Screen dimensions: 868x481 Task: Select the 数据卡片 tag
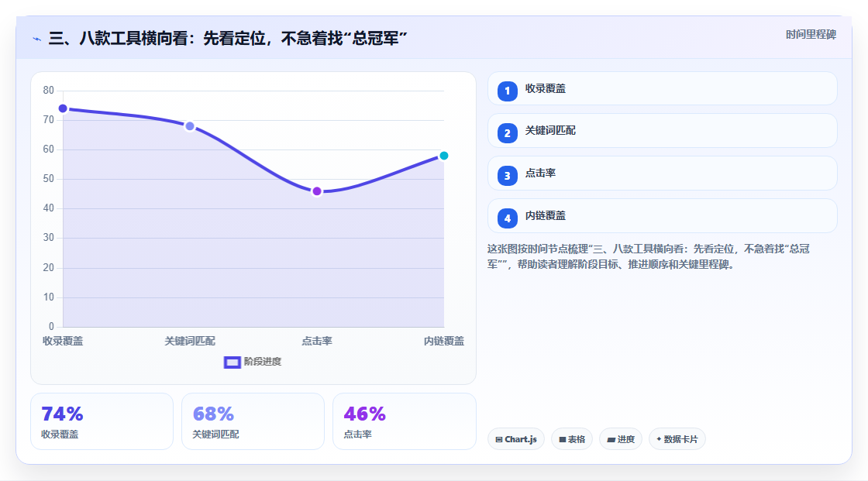coord(677,439)
